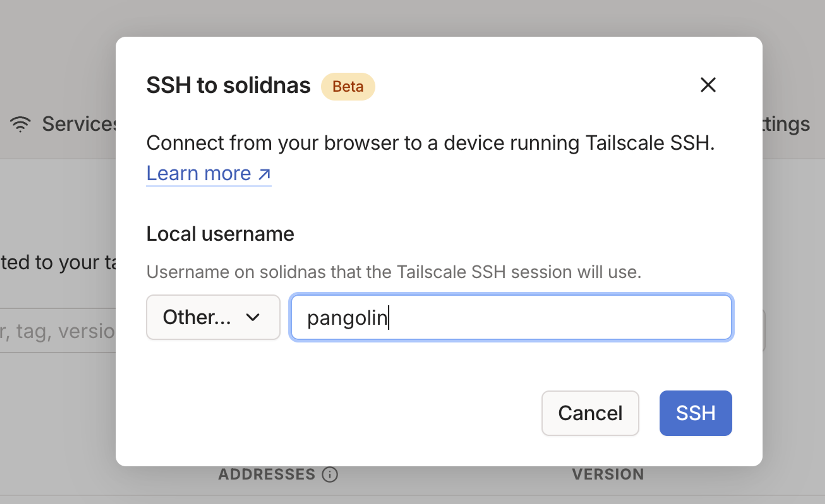Click the Services wifi icon in background

[x=20, y=124]
